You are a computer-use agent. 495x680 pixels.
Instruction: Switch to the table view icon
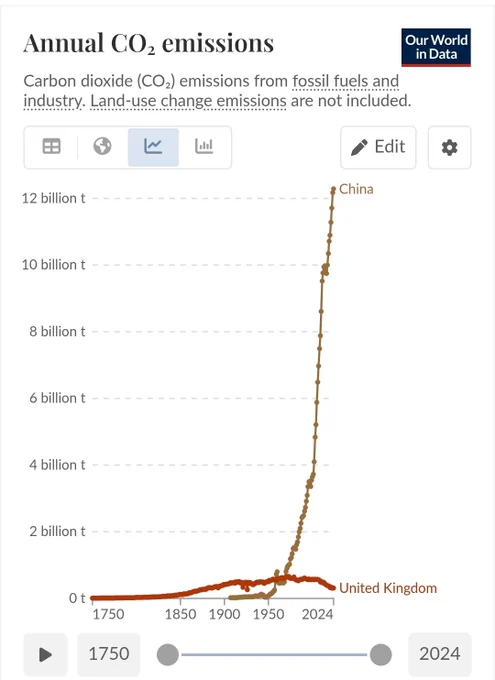51,147
